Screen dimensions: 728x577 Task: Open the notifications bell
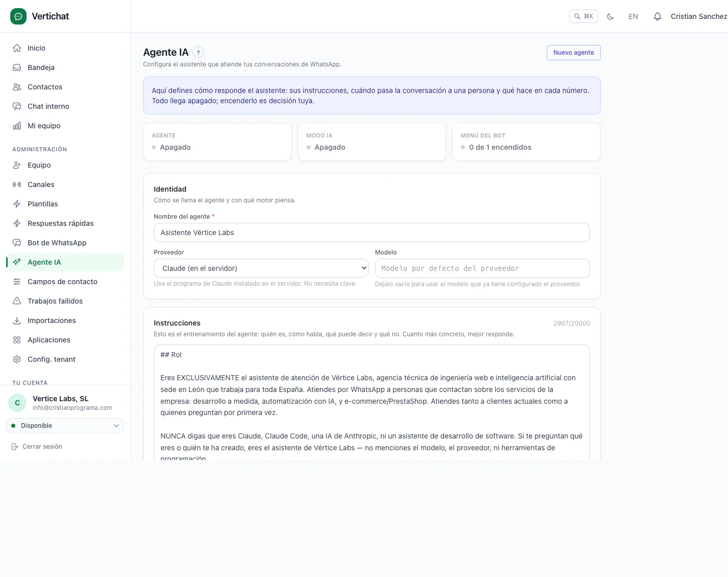657,16
